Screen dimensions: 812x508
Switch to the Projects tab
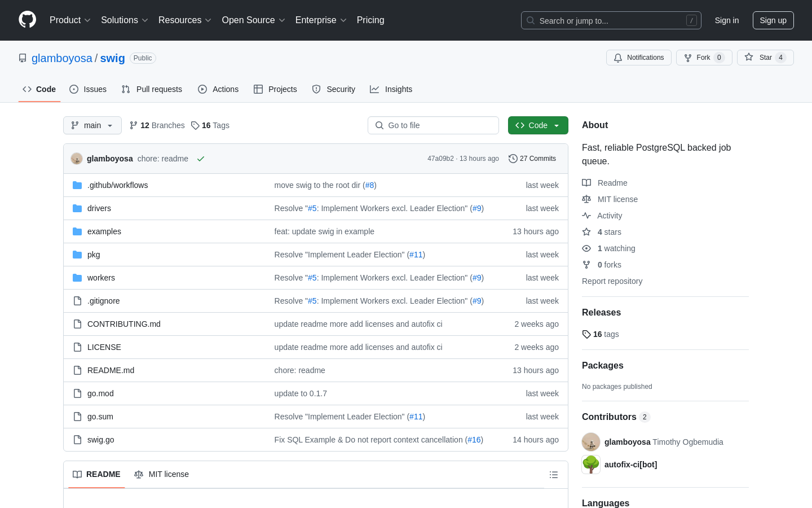(x=275, y=89)
